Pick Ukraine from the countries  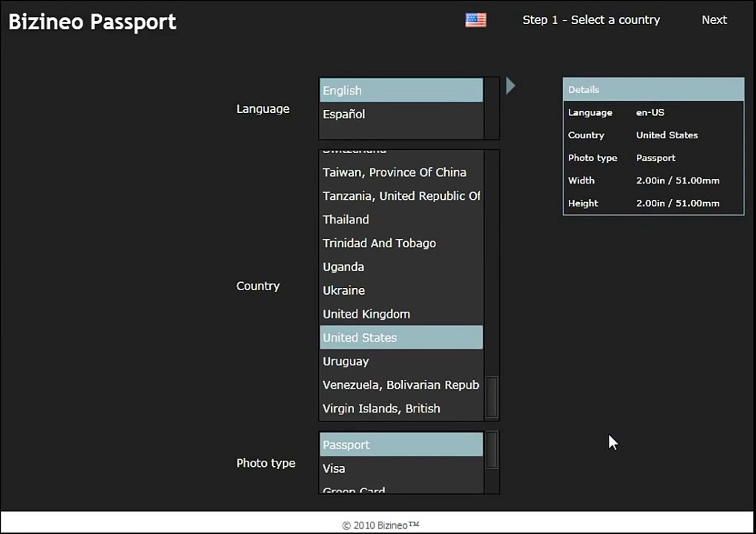click(401, 290)
